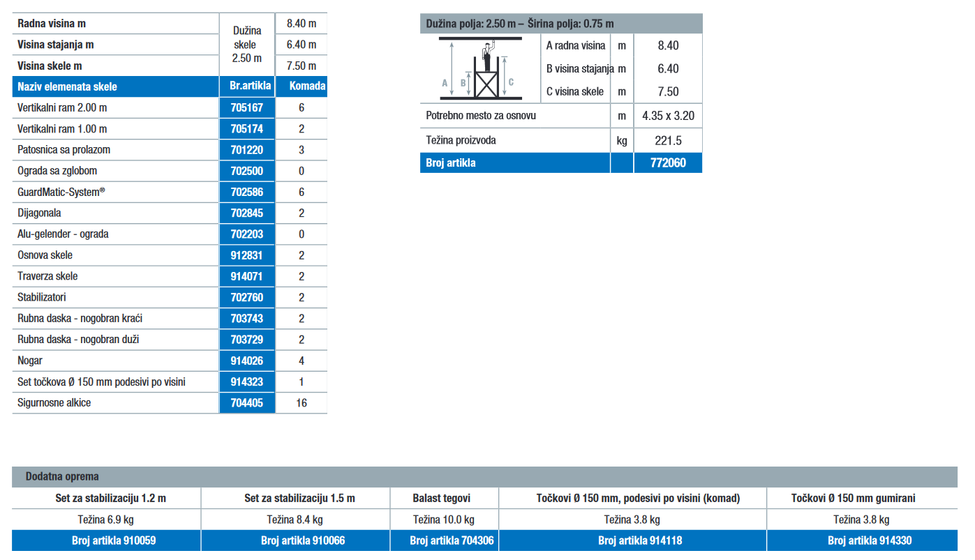Click 'Broj artikla 704306' under Balast tegovi

pyautogui.click(x=445, y=540)
